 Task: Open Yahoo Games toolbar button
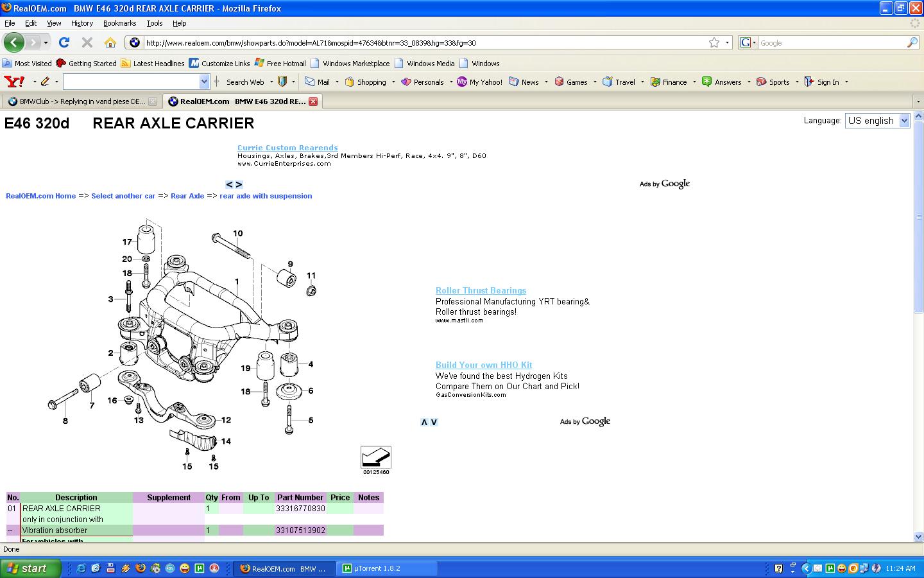(x=571, y=82)
